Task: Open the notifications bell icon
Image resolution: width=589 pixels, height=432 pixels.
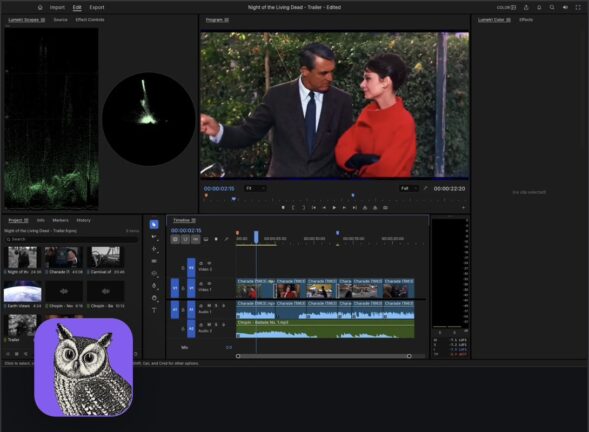Action: [x=539, y=7]
